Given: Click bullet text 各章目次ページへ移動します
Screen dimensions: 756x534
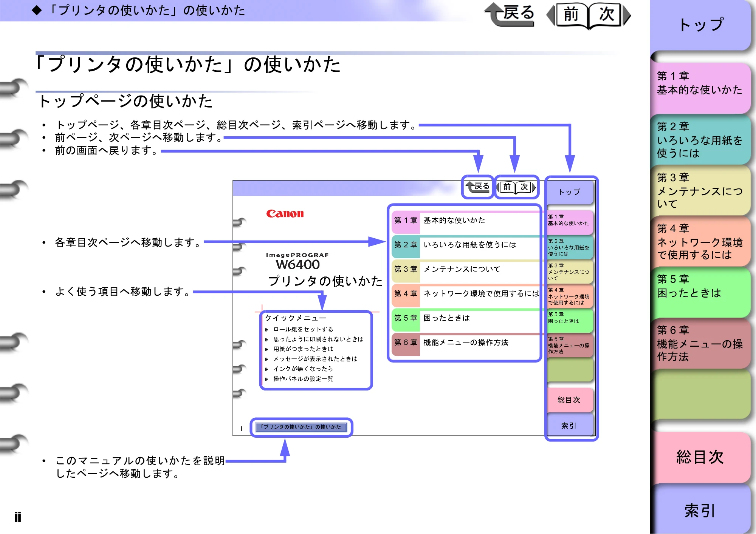Looking at the screenshot, I should tap(128, 242).
